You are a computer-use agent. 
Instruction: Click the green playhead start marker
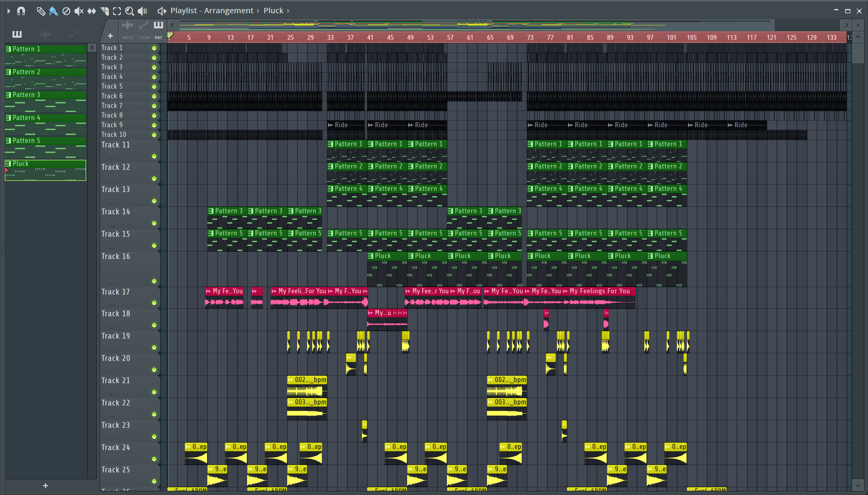point(170,35)
